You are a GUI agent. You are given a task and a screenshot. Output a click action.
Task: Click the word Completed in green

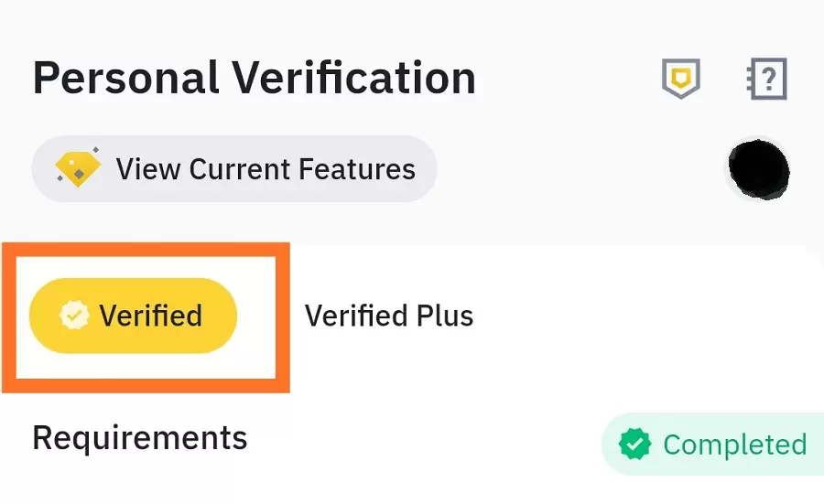click(x=734, y=445)
